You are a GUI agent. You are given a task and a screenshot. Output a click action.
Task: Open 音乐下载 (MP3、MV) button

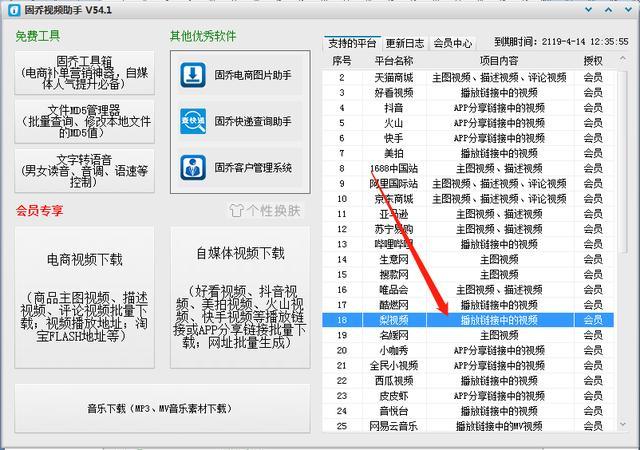pyautogui.click(x=162, y=408)
